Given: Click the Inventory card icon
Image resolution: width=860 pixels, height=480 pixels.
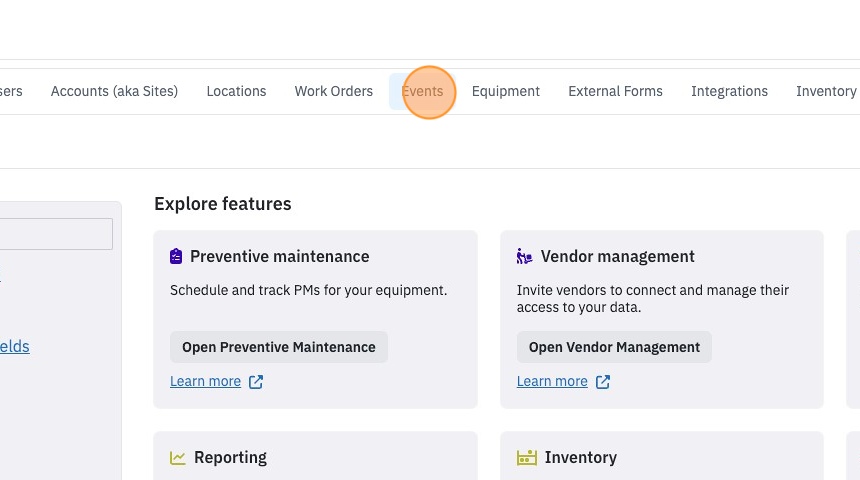Looking at the screenshot, I should click(527, 458).
